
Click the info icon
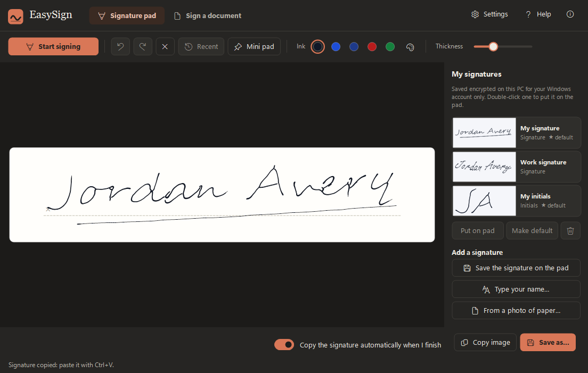(570, 14)
